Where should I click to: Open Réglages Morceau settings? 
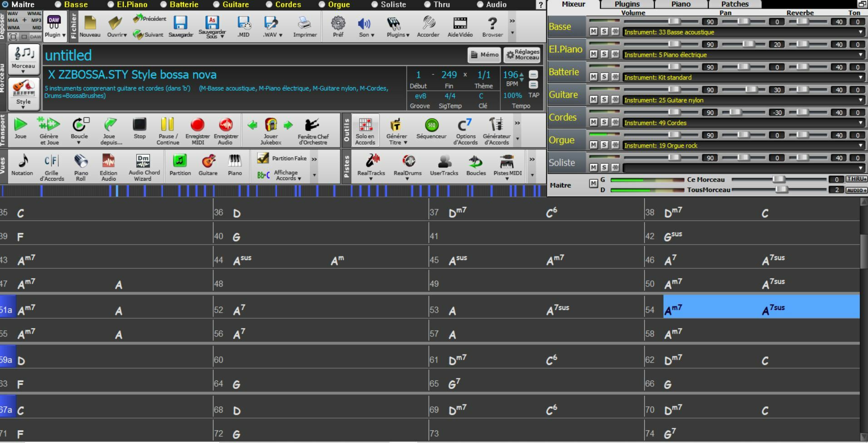click(x=522, y=55)
